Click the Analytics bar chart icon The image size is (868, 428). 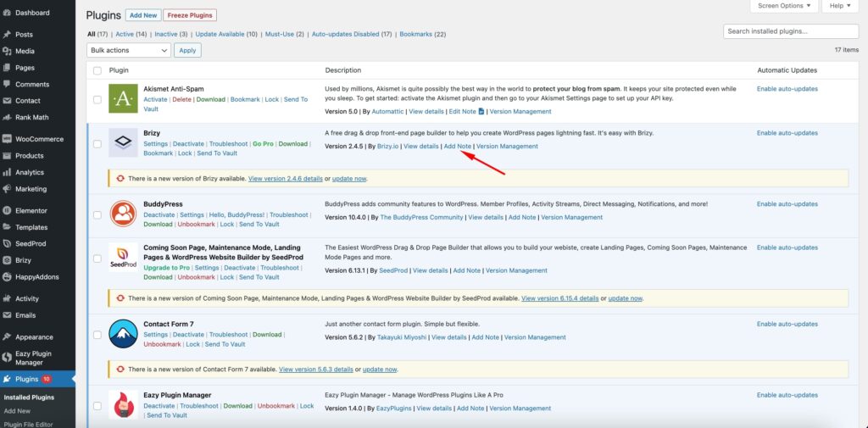coord(7,172)
